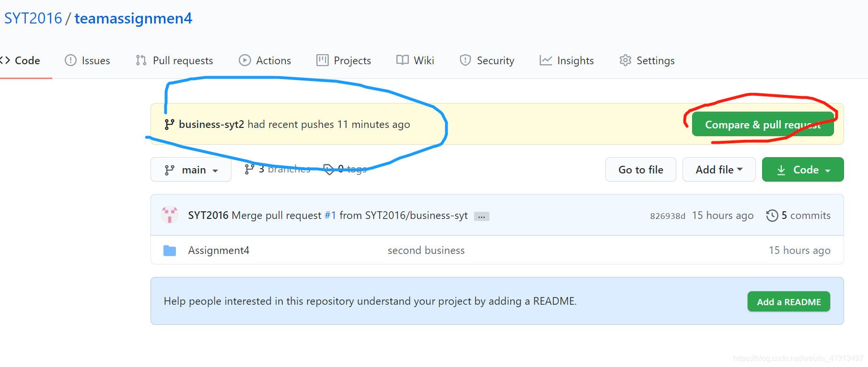This screenshot has width=868, height=367.
Task: Click the SYT2016 avatar in commit row
Action: point(170,215)
